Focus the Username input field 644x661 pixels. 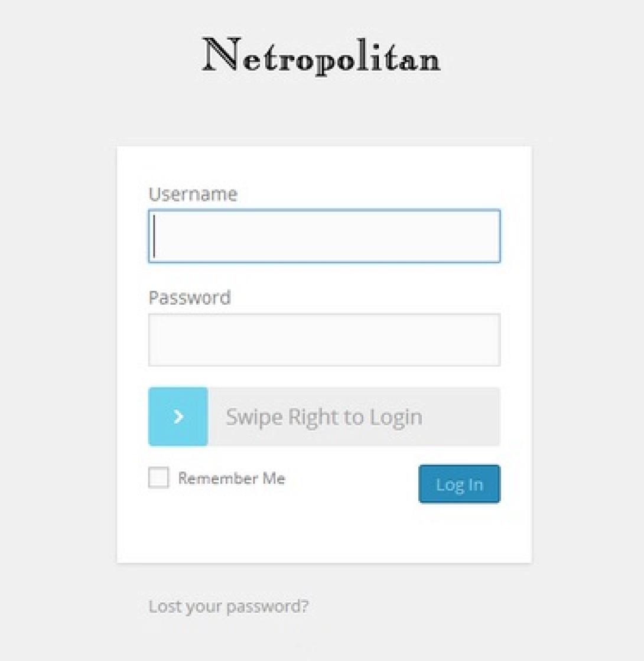tap(324, 236)
